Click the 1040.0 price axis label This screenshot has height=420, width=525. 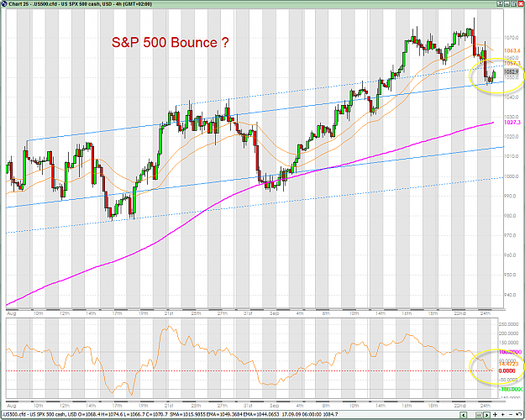(x=512, y=97)
